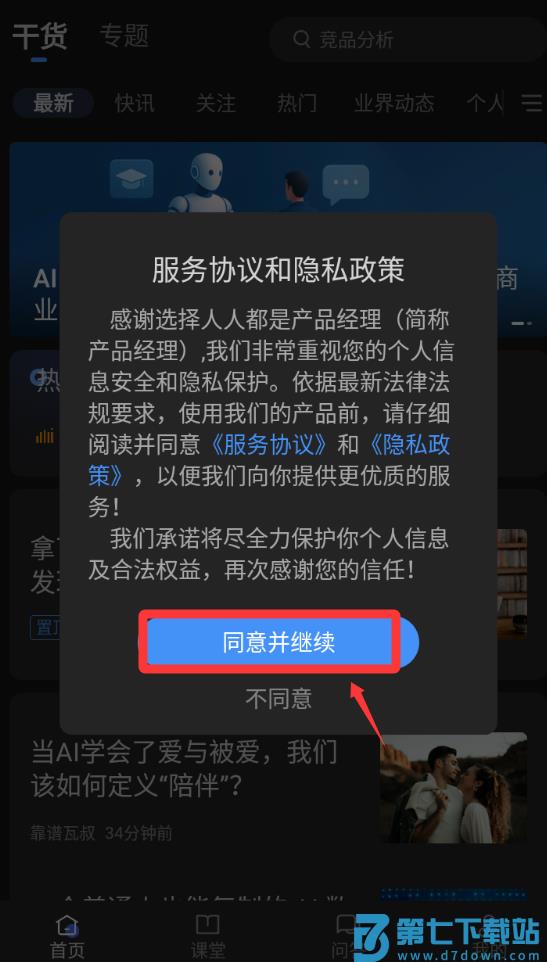Select the 业界动态 category
The height and width of the screenshot is (962, 547).
[x=394, y=103]
